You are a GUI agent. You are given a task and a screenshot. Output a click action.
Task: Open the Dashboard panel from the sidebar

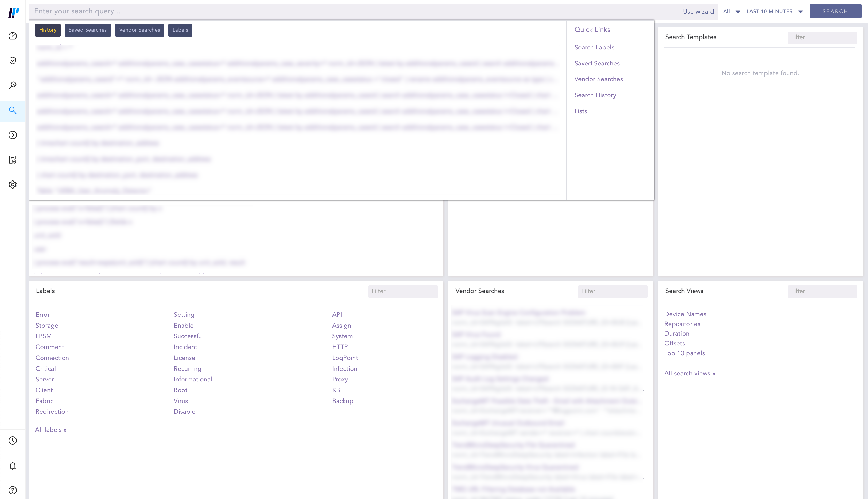[x=12, y=36]
